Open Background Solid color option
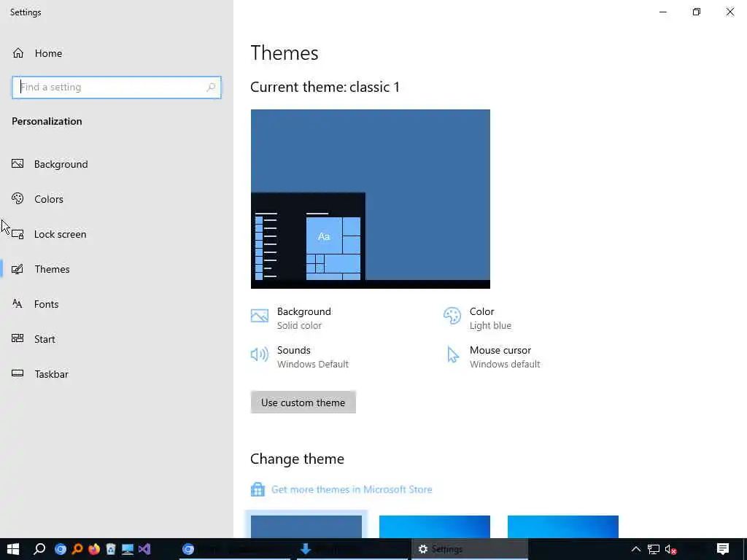 304,318
